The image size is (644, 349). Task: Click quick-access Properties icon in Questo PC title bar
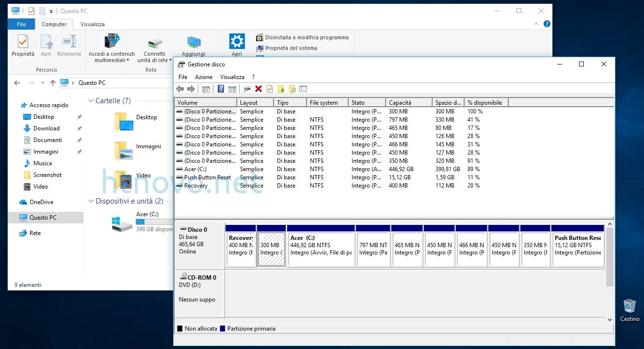click(32, 11)
